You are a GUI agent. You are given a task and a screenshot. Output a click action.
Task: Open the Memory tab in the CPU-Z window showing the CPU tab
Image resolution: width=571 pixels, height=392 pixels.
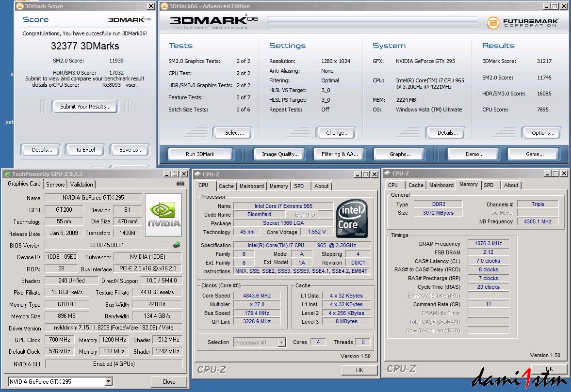(x=278, y=186)
